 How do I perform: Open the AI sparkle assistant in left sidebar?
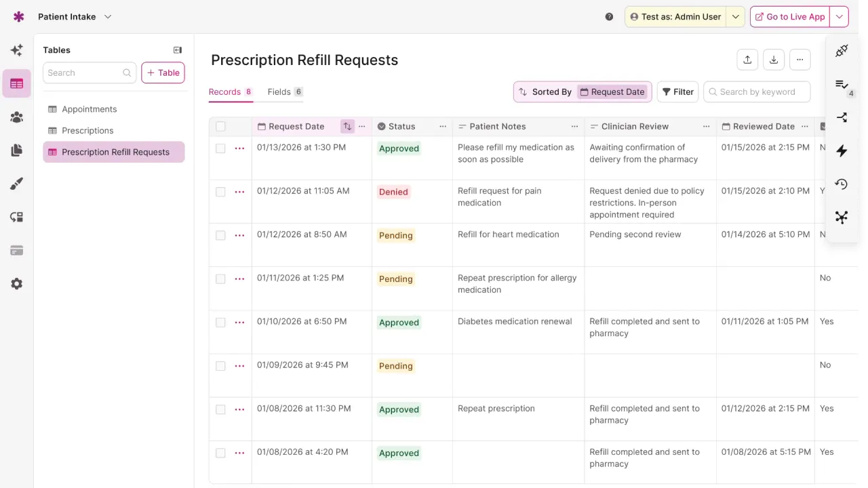(x=17, y=50)
